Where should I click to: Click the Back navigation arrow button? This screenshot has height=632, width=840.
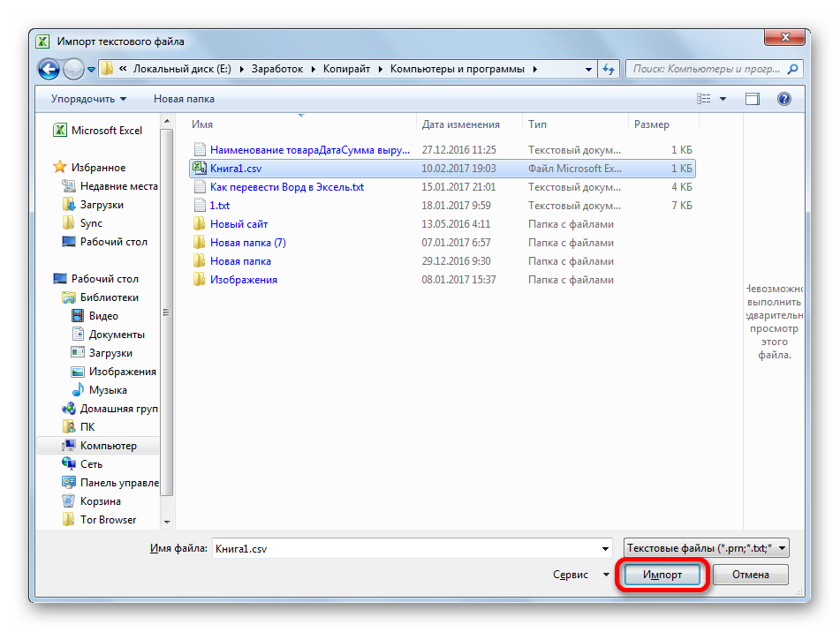coord(49,69)
